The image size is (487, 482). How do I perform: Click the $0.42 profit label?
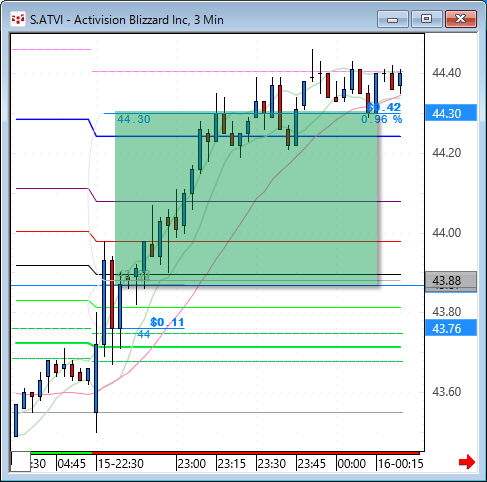tap(383, 107)
